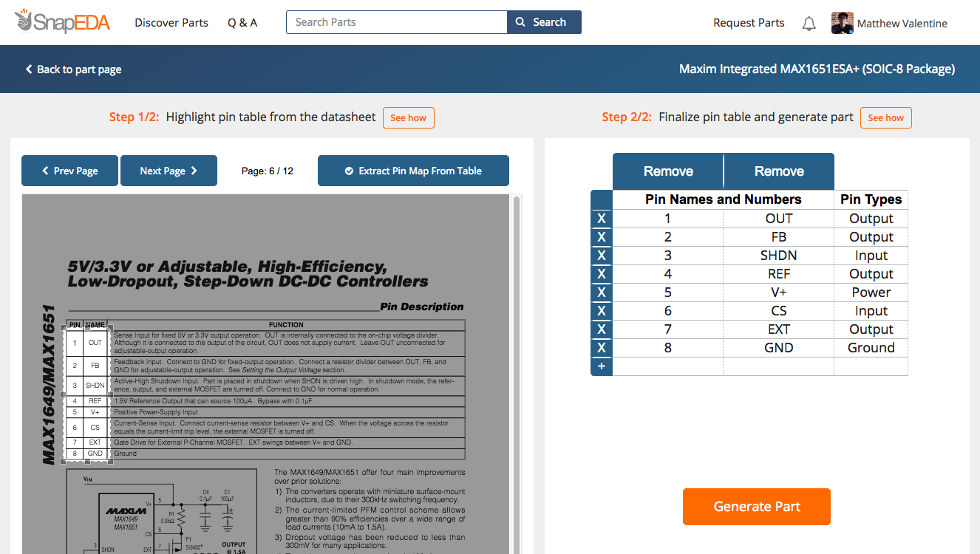Click Request Parts link
The width and height of the screenshot is (980, 554).
[x=749, y=23]
